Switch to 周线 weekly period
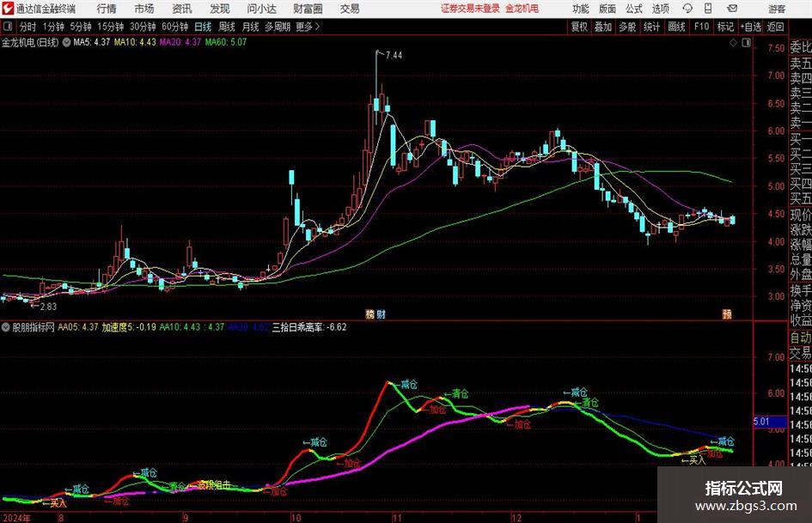The image size is (812, 523). click(226, 27)
